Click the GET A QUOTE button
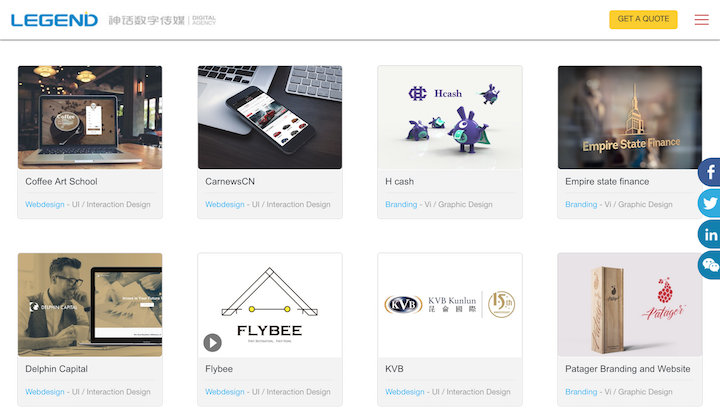 click(x=643, y=19)
